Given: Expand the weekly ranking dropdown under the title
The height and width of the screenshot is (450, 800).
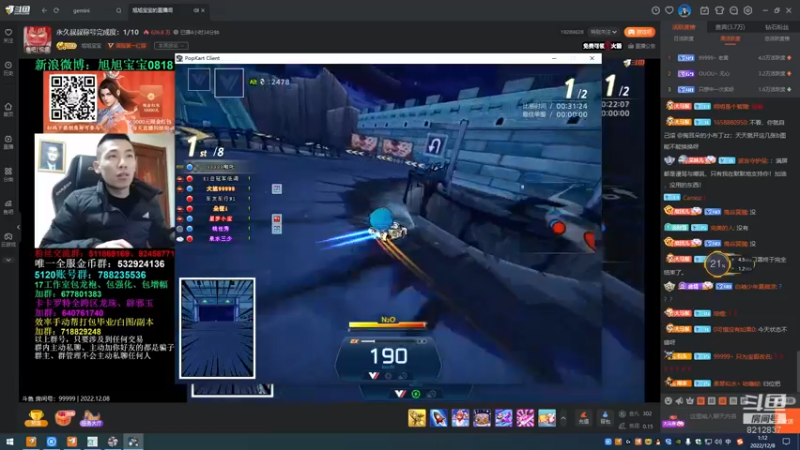Looking at the screenshot, I should (x=171, y=46).
